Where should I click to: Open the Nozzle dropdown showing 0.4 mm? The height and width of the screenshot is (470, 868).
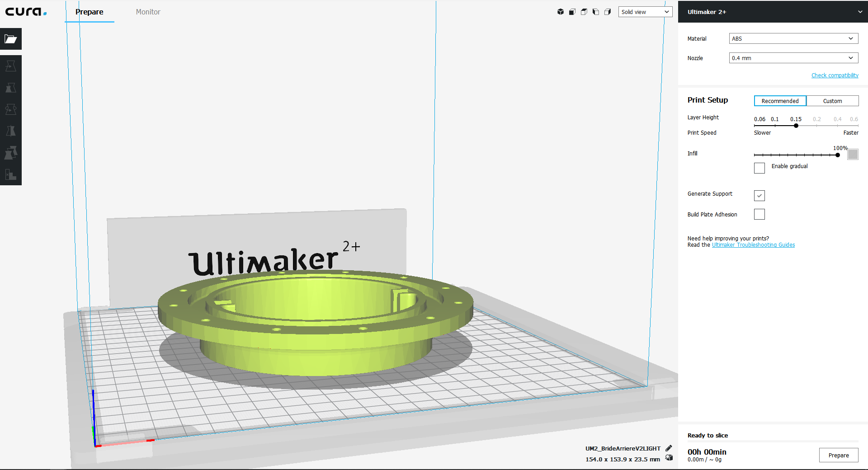pos(793,58)
